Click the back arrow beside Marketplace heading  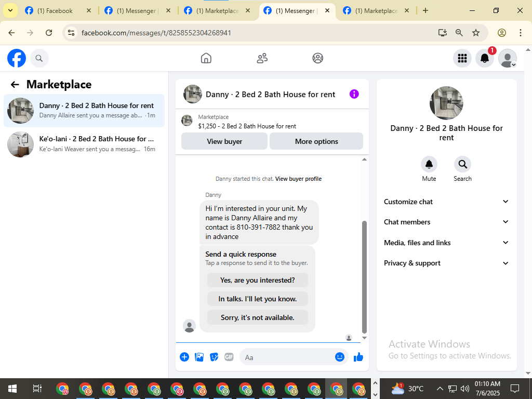(x=15, y=85)
